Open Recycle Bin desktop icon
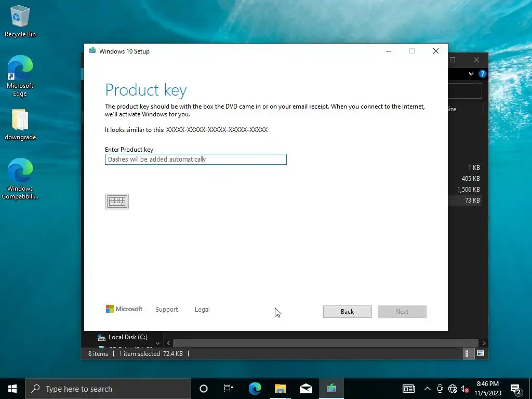The height and width of the screenshot is (399, 532). tap(20, 21)
